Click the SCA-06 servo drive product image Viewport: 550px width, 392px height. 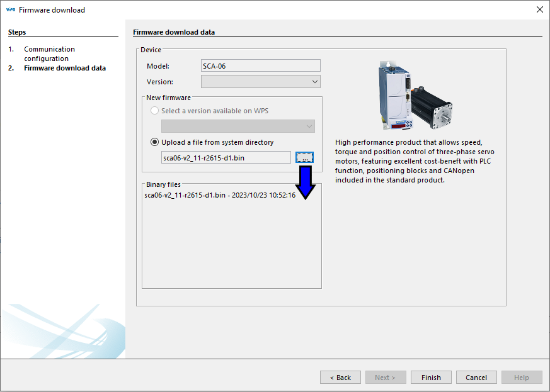click(415, 94)
